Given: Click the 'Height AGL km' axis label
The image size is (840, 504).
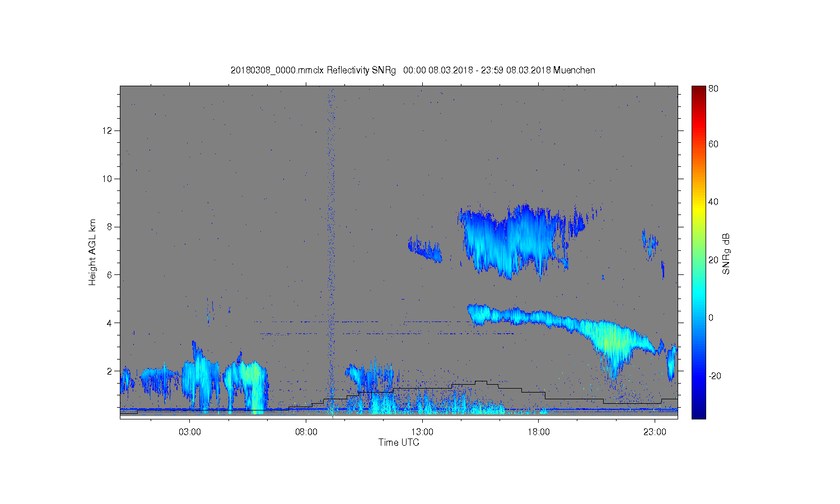Looking at the screenshot, I should click(x=92, y=252).
